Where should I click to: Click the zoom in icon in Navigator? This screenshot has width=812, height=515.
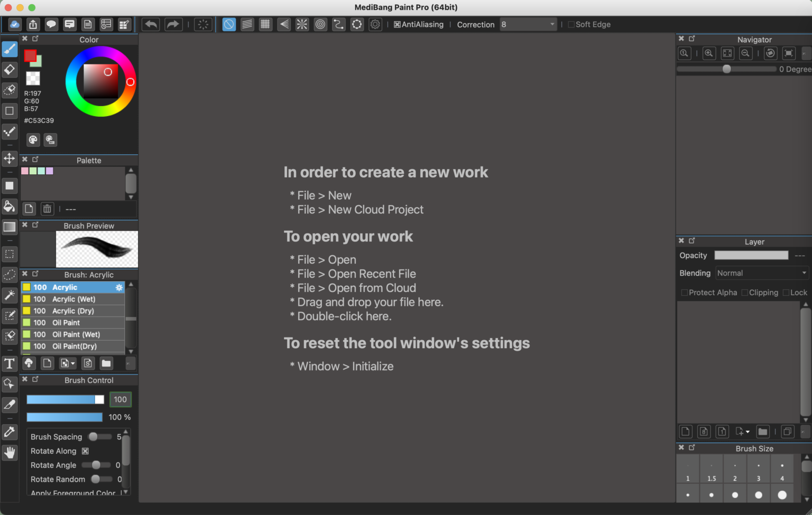pyautogui.click(x=709, y=53)
